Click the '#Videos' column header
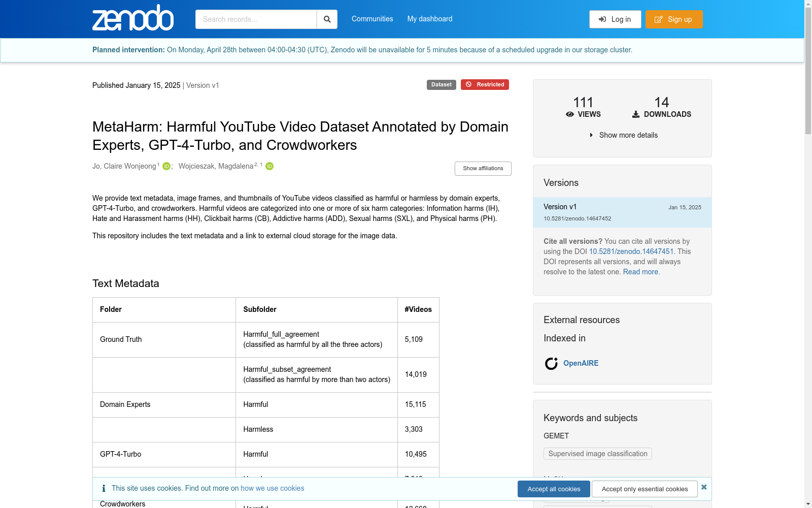The height and width of the screenshot is (508, 812). (418, 310)
